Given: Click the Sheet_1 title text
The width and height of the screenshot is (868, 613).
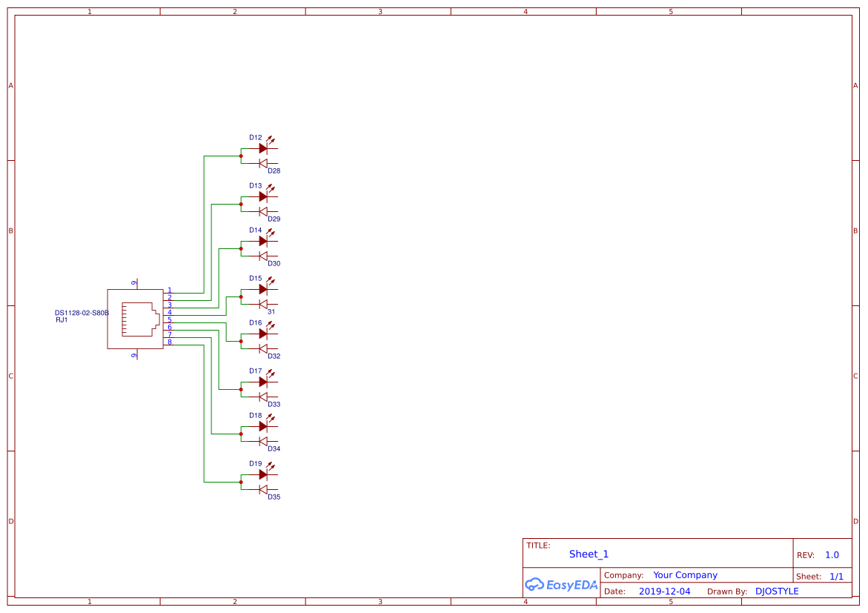Looking at the screenshot, I should click(589, 554).
